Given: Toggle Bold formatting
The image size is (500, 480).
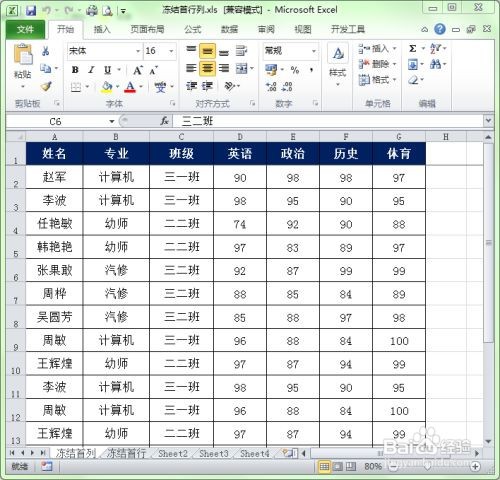Looking at the screenshot, I should point(75,70).
